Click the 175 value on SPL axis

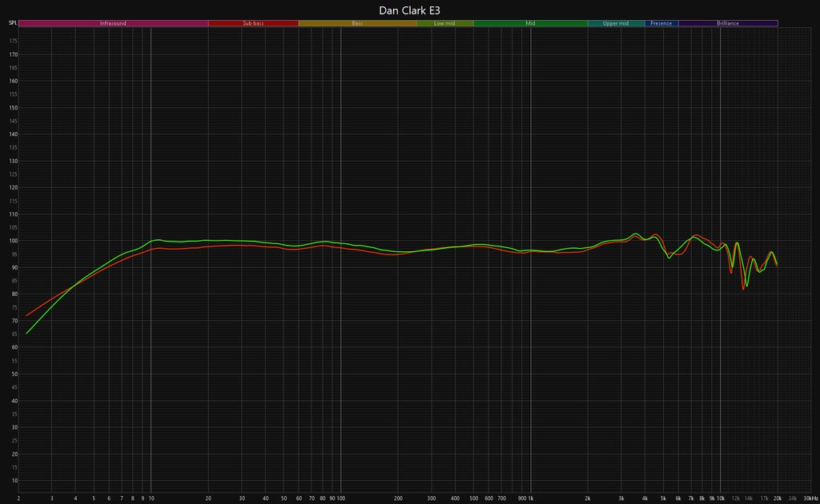14,54
